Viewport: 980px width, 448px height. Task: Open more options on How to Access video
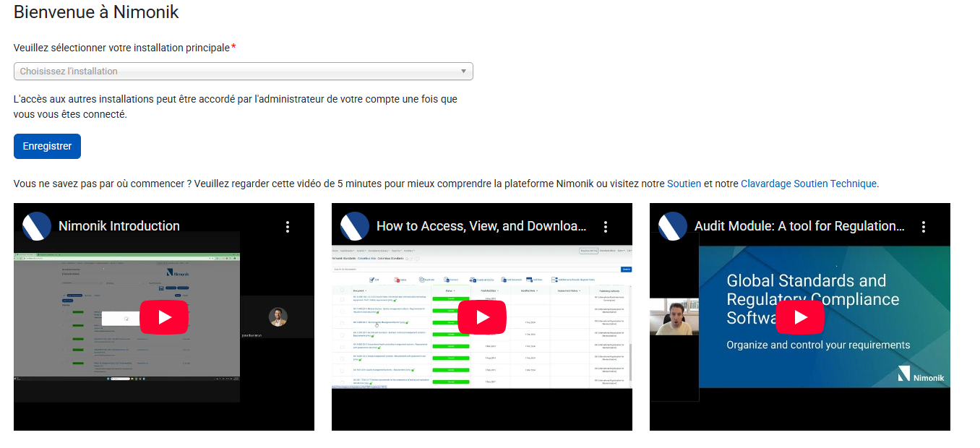[606, 227]
